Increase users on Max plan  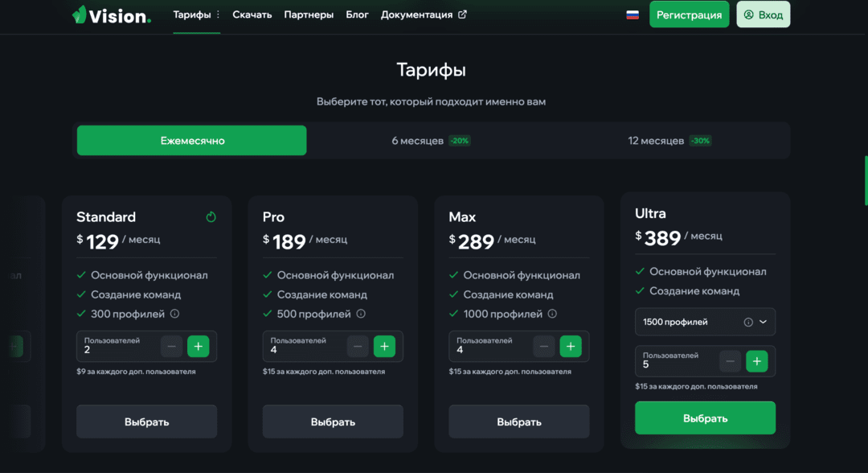coord(570,346)
